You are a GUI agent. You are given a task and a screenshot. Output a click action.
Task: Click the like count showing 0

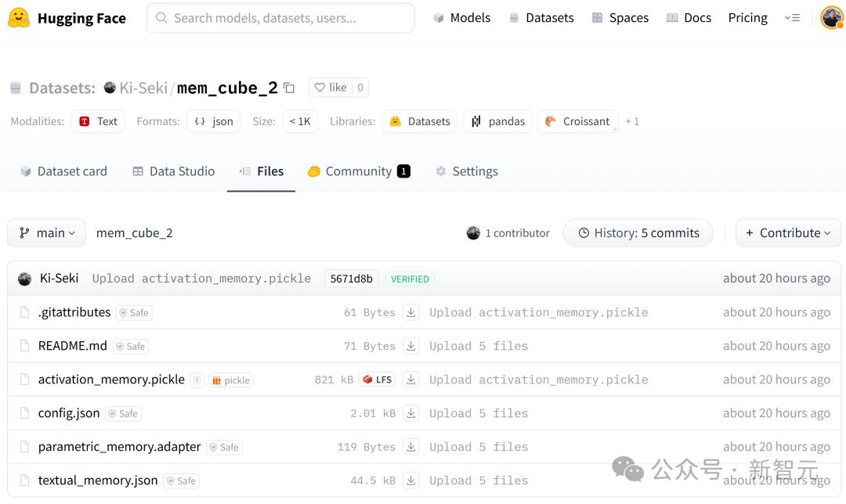[360, 88]
